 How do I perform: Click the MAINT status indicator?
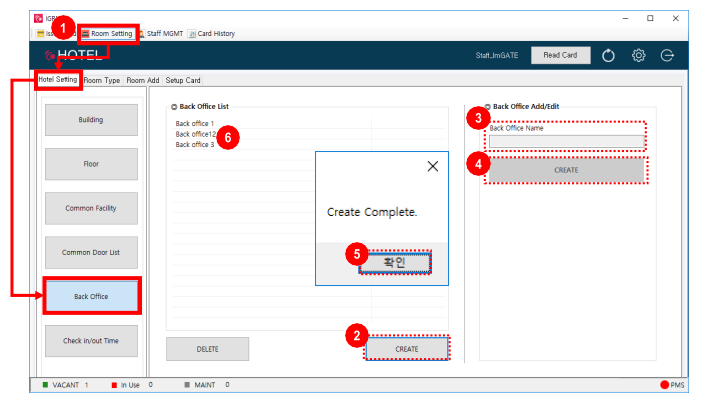[207, 385]
